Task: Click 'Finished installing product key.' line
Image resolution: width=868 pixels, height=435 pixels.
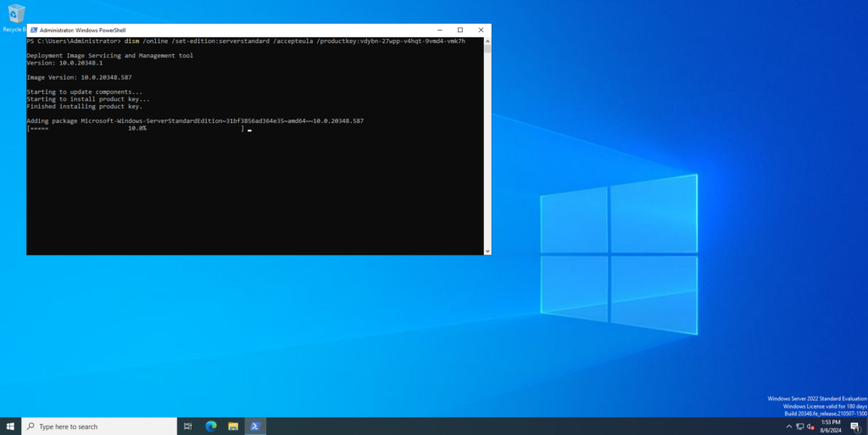Action: pyautogui.click(x=84, y=106)
